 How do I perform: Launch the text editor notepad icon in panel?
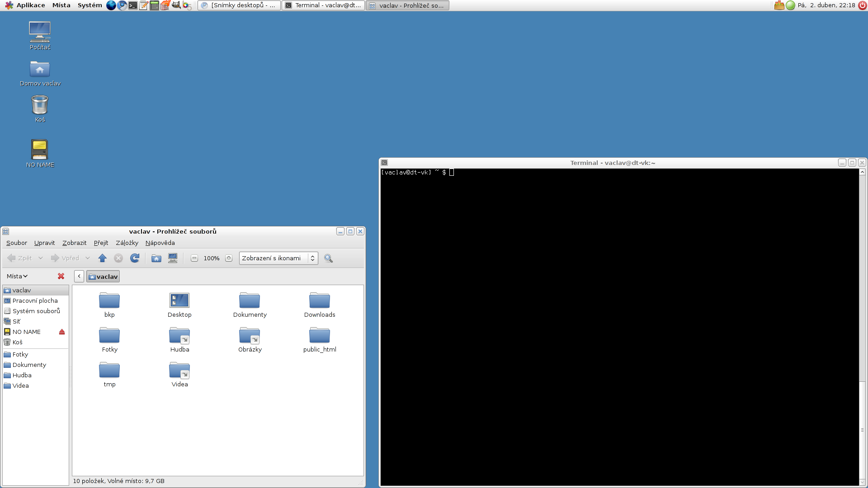pos(144,5)
